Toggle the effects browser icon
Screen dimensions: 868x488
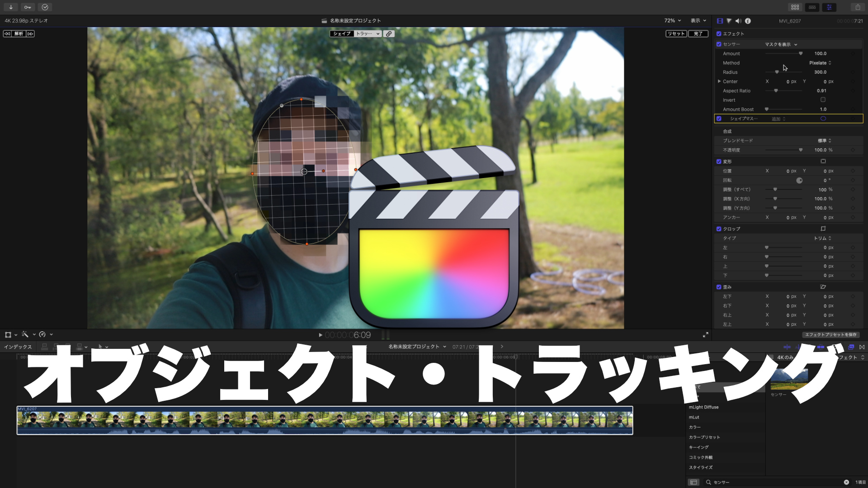851,347
